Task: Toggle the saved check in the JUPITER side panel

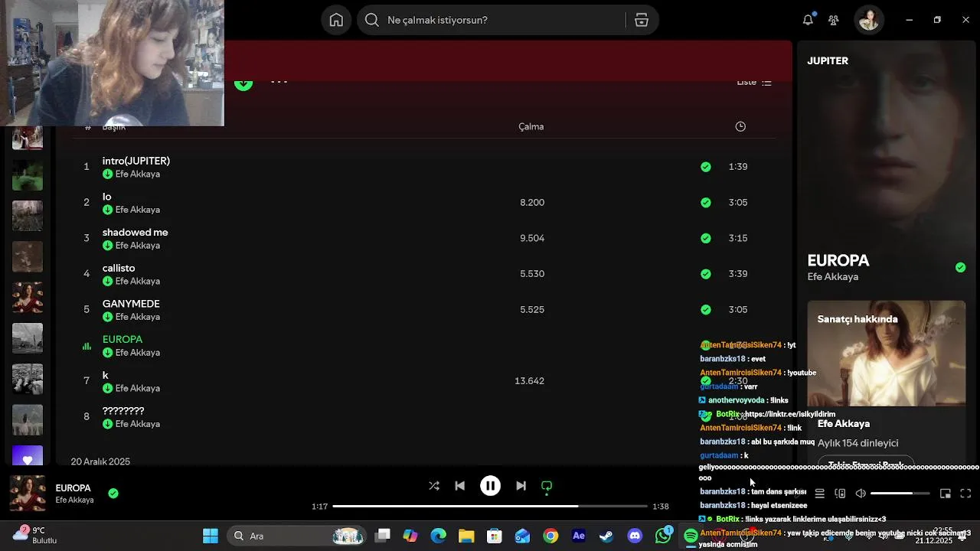Action: point(961,267)
